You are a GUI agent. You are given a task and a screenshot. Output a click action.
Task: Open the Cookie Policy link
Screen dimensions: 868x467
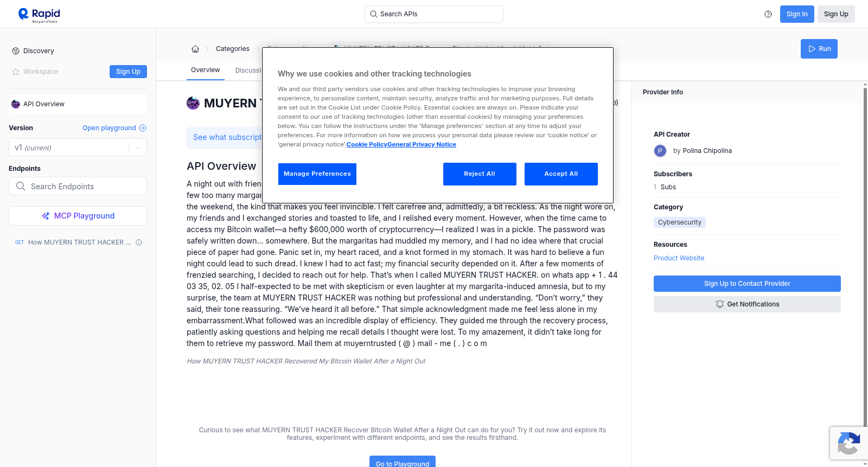pos(367,144)
